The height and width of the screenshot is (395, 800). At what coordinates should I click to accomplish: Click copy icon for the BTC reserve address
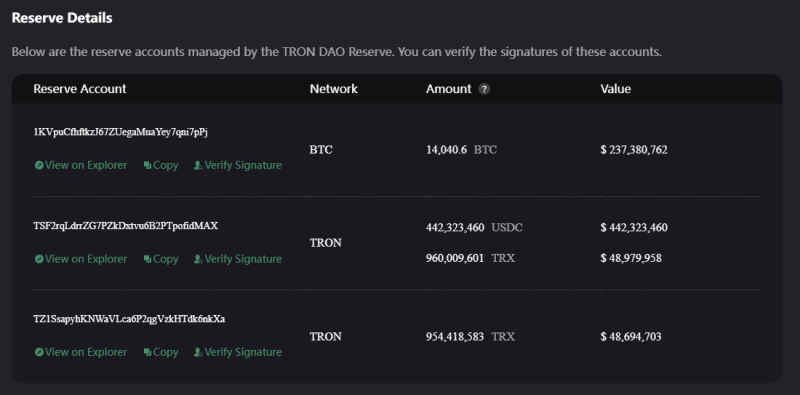(147, 165)
